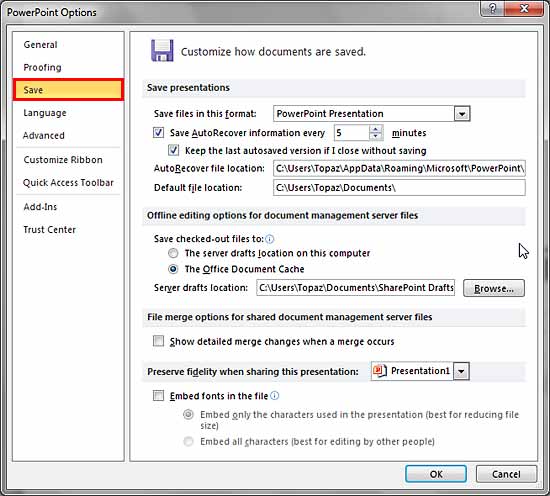The width and height of the screenshot is (550, 496).
Task: Open the Trust Center category
Action: point(49,229)
